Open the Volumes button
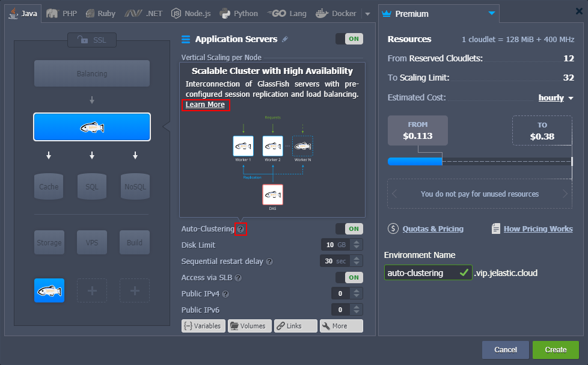Image resolution: width=588 pixels, height=365 pixels. point(250,326)
